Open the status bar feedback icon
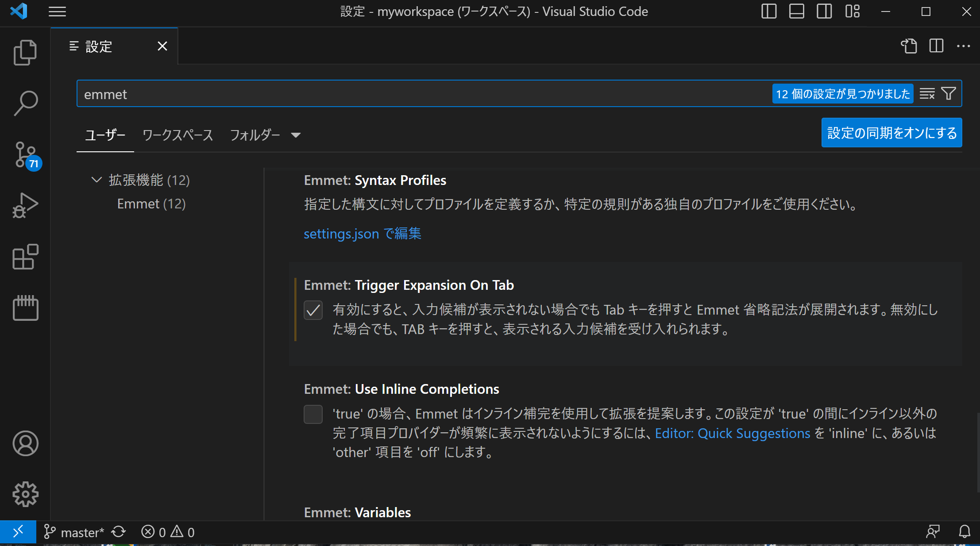 point(933,532)
